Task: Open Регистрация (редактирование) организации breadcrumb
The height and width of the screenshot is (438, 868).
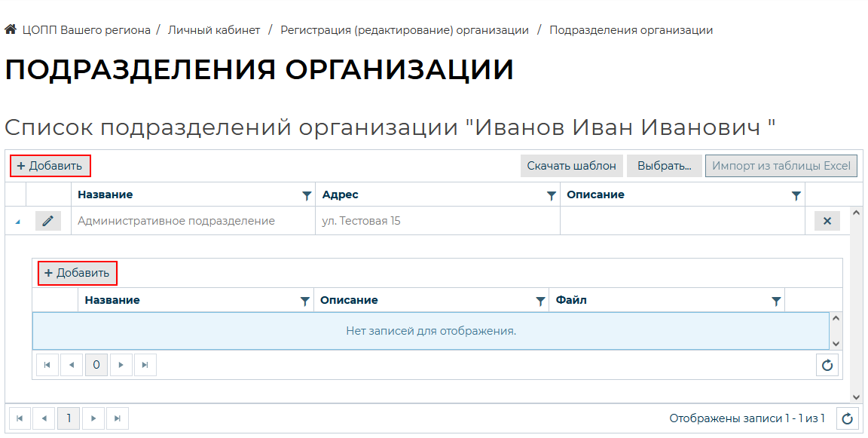Action: point(405,30)
